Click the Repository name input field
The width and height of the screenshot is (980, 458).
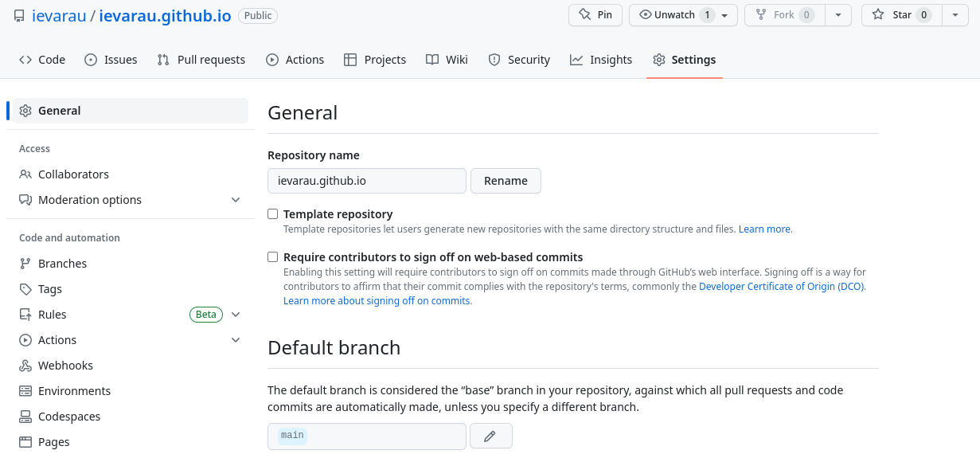click(367, 181)
